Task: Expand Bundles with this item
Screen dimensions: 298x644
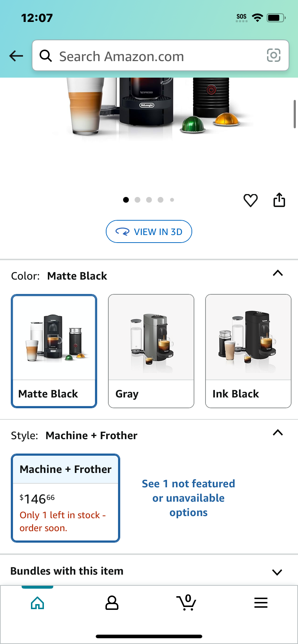Action: coord(149,571)
